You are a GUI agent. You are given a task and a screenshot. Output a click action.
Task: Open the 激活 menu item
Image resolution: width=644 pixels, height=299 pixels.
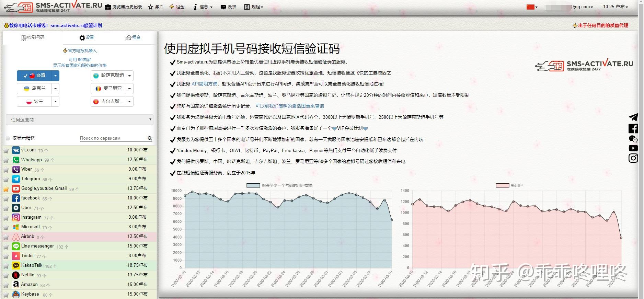[156, 7]
